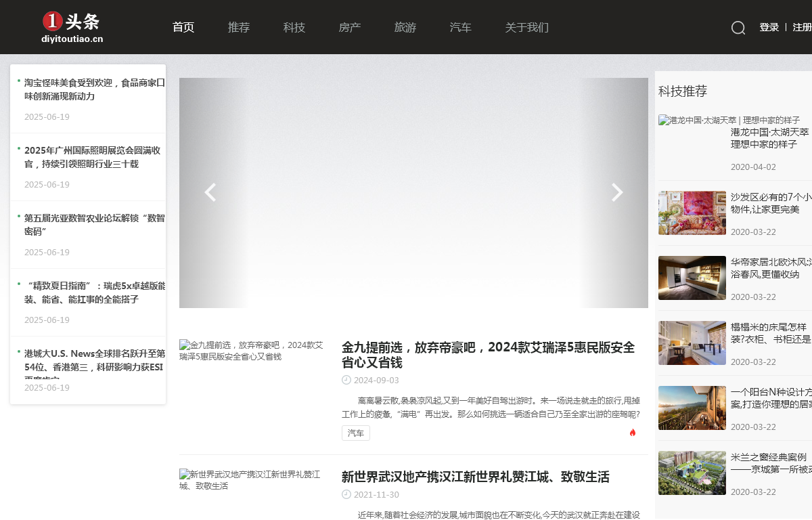This screenshot has height=520, width=812.
Task: Open 一个阳台N种设计方案 article title
Action: tap(771, 398)
